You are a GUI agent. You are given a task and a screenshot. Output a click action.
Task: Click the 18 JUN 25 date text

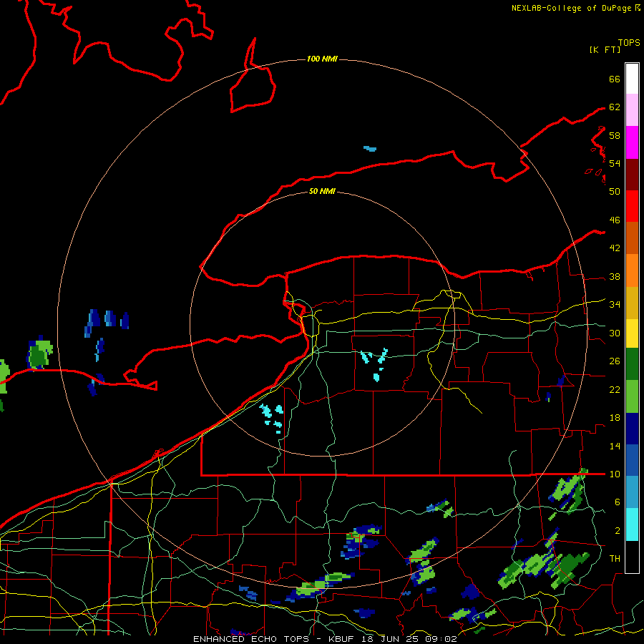tap(391, 639)
